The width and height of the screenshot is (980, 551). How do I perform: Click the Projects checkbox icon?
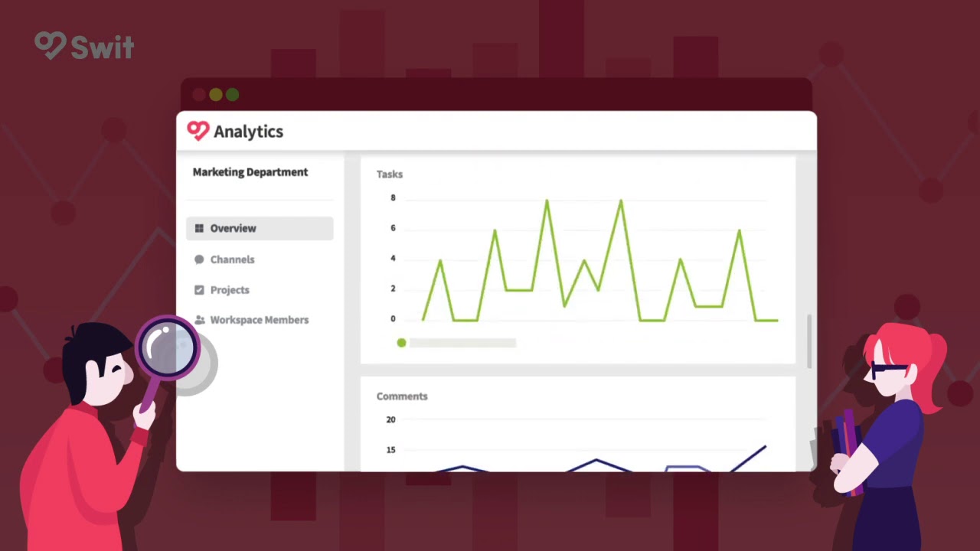click(199, 290)
